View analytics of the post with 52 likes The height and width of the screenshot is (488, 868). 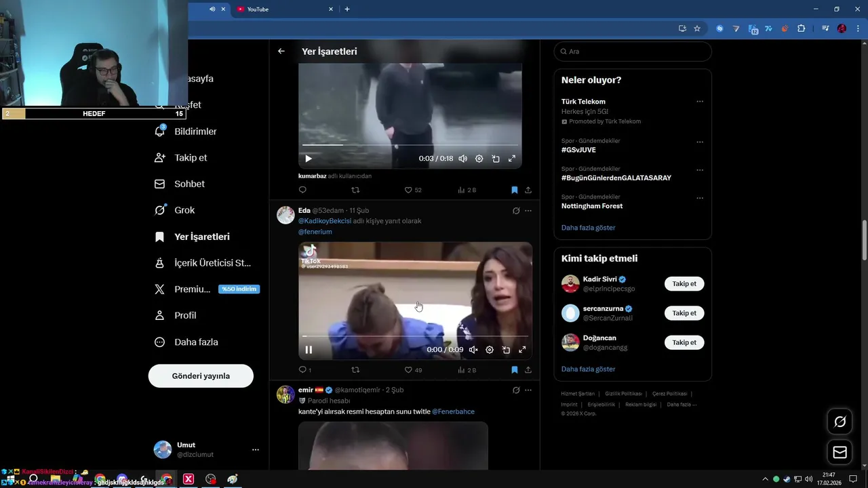pyautogui.click(x=467, y=190)
